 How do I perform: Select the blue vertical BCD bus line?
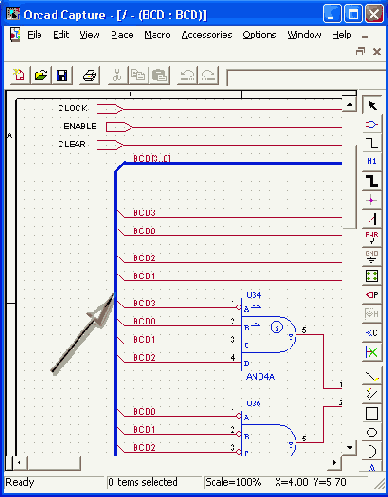tap(115, 313)
